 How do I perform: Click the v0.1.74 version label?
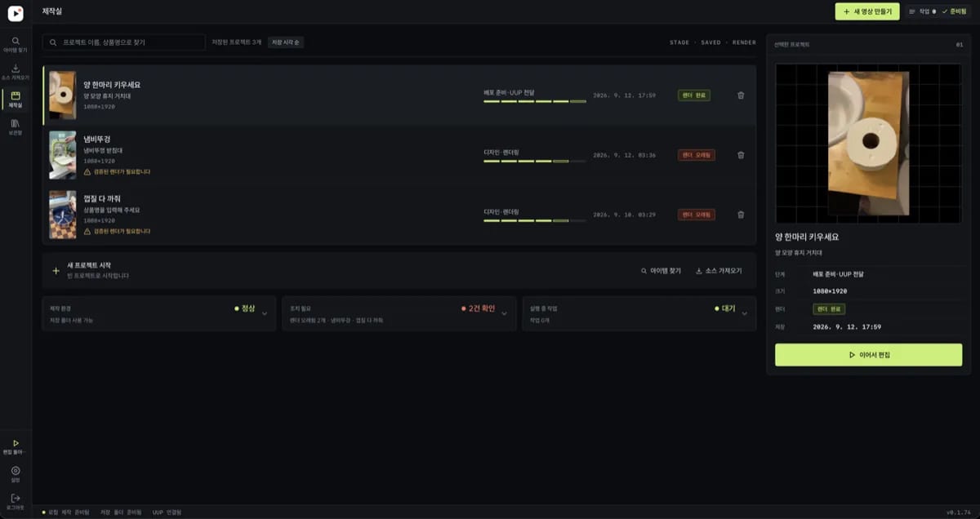click(959, 512)
